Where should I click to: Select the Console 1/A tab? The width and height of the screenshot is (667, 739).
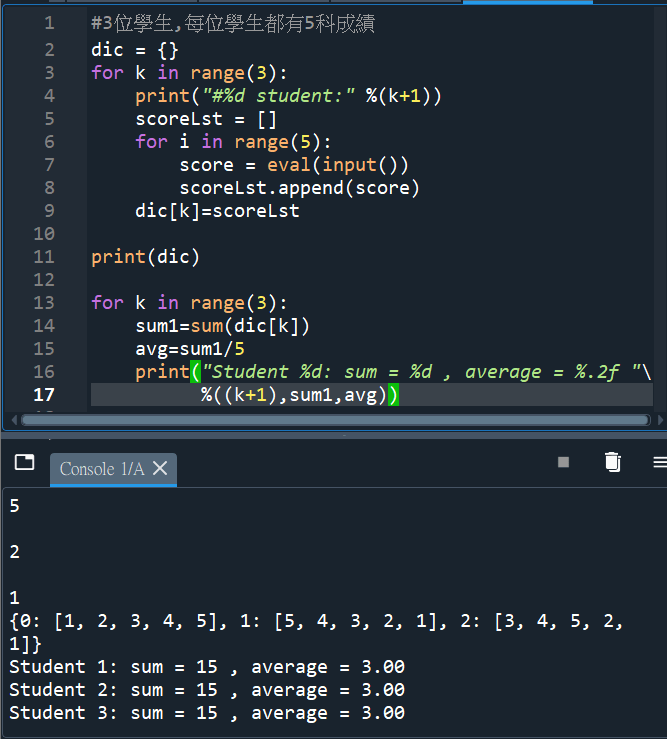point(113,469)
